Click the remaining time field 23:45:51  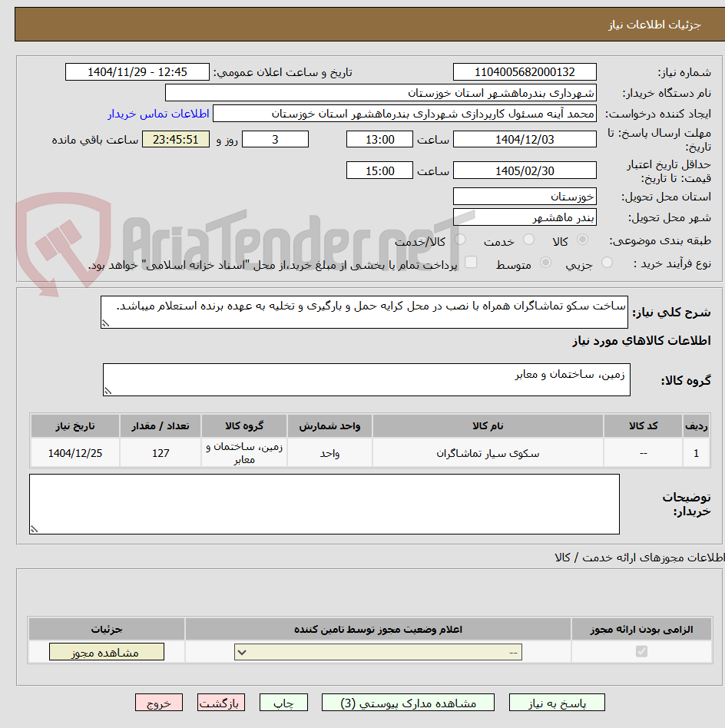pyautogui.click(x=176, y=139)
